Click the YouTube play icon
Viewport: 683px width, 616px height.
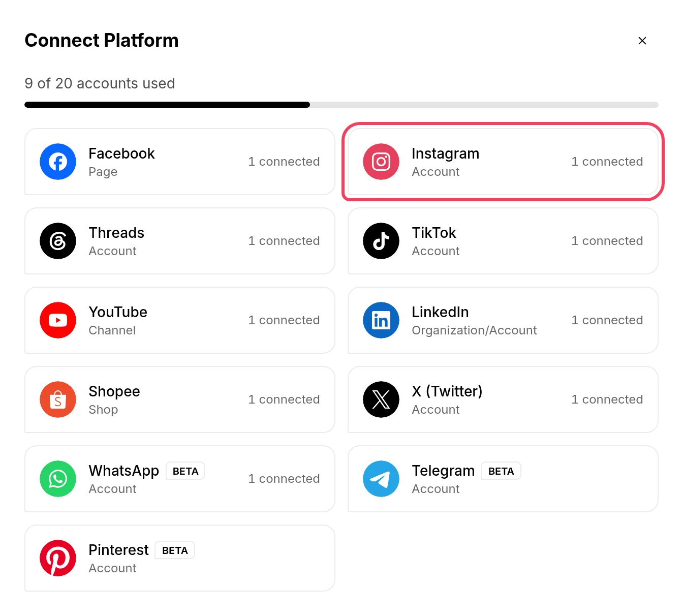58,320
